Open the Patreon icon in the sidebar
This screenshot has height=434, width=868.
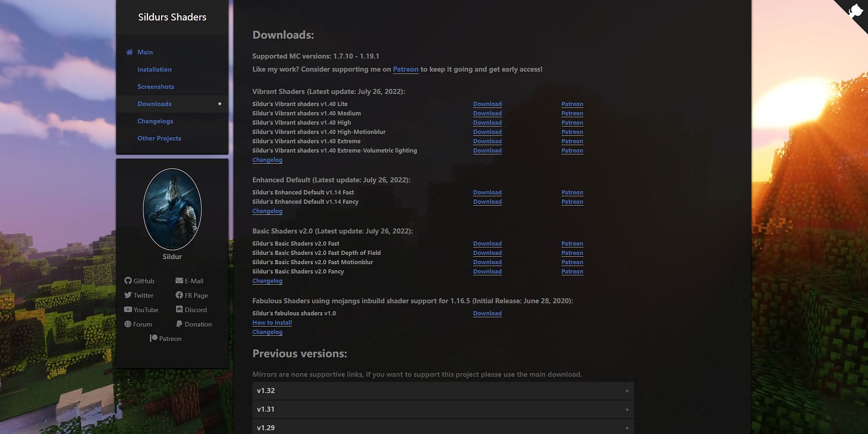pyautogui.click(x=154, y=338)
